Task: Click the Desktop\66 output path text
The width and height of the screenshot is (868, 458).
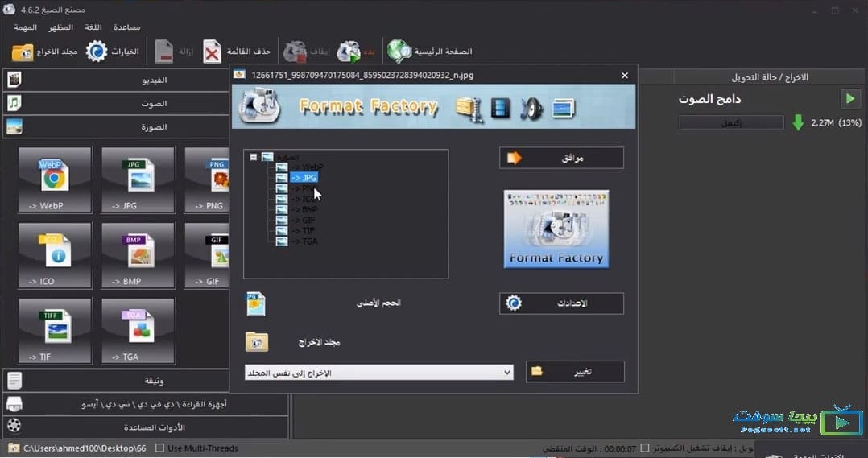Action: tap(85, 448)
